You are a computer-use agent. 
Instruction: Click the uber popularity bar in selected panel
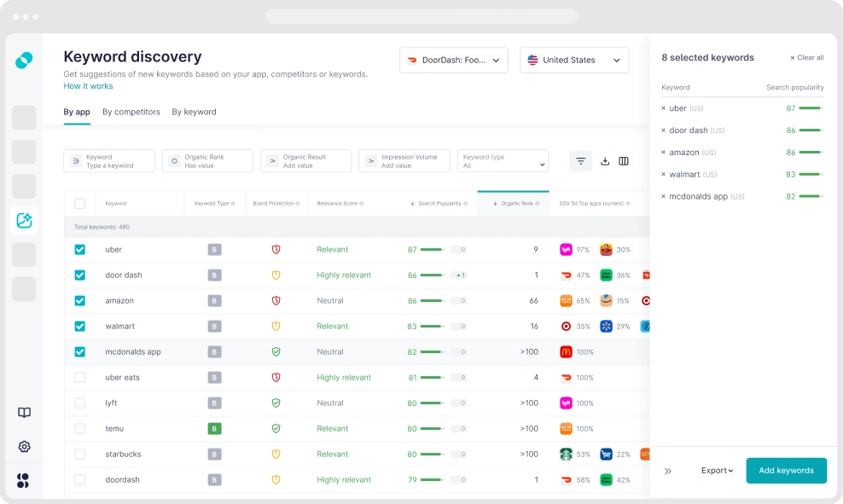click(811, 108)
